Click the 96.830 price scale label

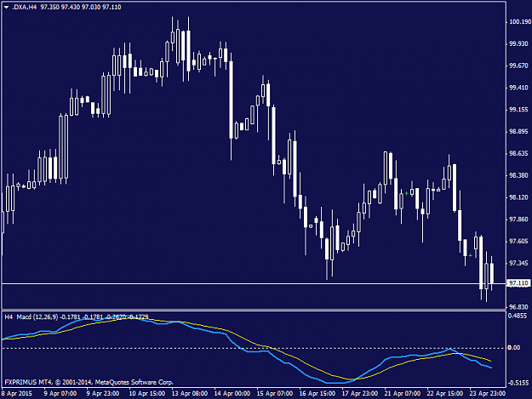coord(518,307)
